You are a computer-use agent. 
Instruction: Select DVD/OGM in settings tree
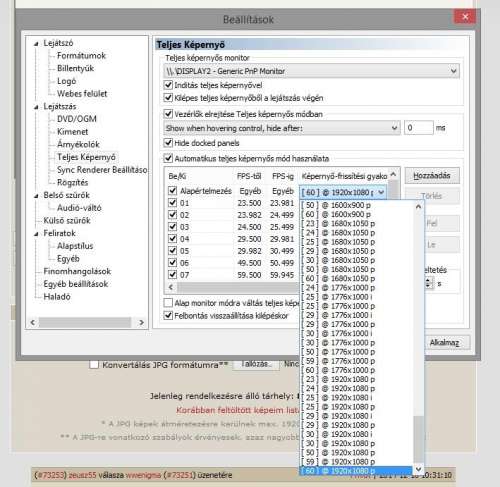(x=77, y=119)
